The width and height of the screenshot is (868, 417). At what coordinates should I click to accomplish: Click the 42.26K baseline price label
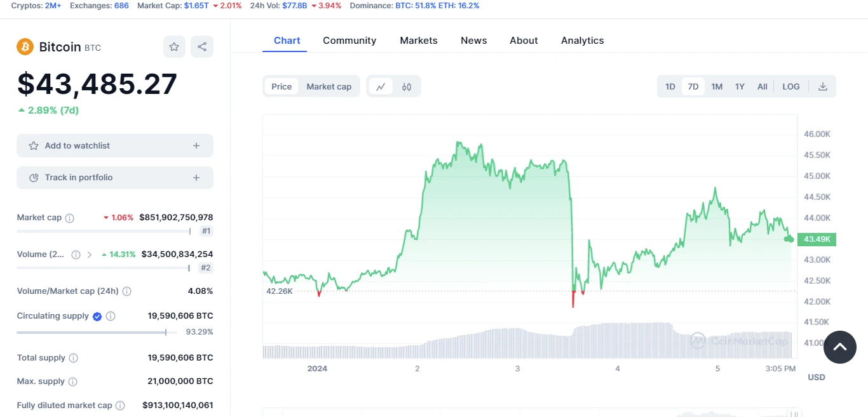pos(280,291)
